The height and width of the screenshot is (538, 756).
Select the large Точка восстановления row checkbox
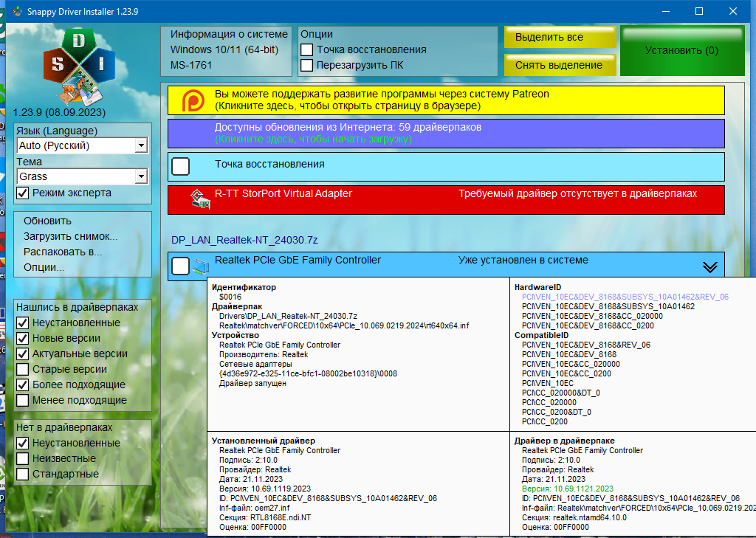pos(181,166)
